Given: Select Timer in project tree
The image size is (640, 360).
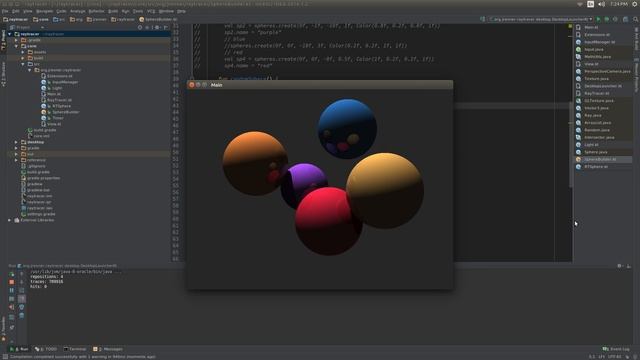Looking at the screenshot, I should (52, 118).
